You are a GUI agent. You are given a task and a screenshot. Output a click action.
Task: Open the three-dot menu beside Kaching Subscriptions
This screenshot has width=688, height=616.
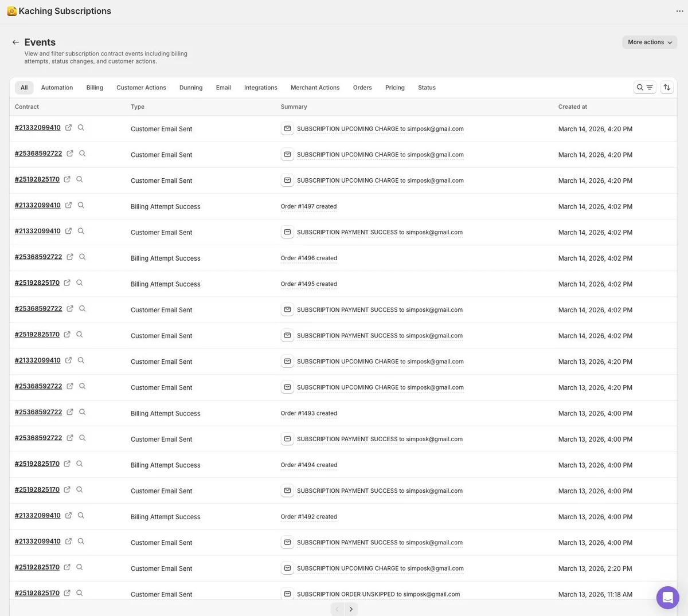tap(679, 11)
